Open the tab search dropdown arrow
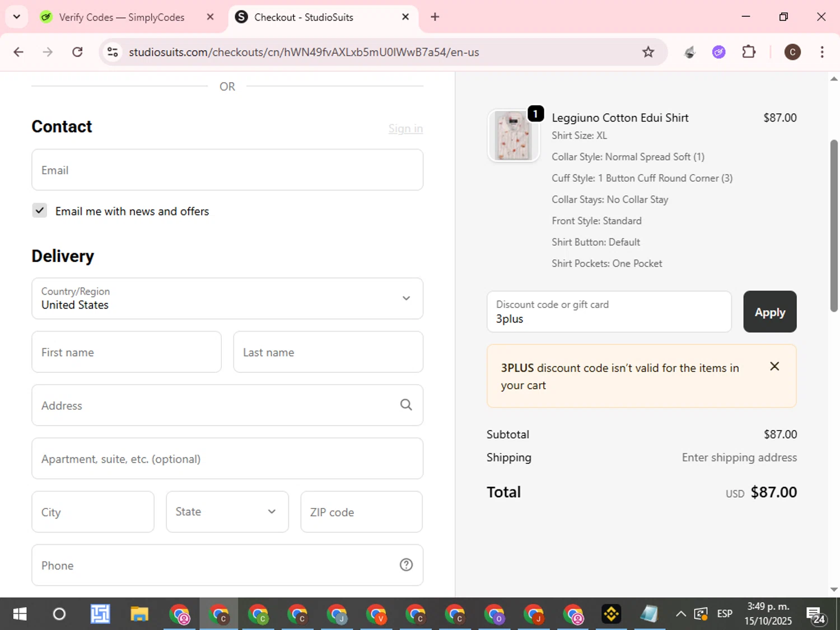Image resolution: width=840 pixels, height=630 pixels. (x=16, y=17)
